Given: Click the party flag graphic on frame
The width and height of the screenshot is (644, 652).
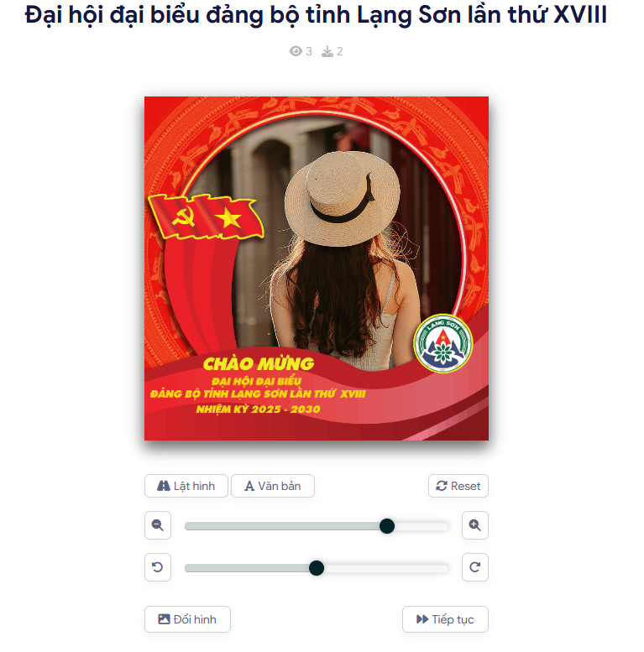Looking at the screenshot, I should pos(206,217).
